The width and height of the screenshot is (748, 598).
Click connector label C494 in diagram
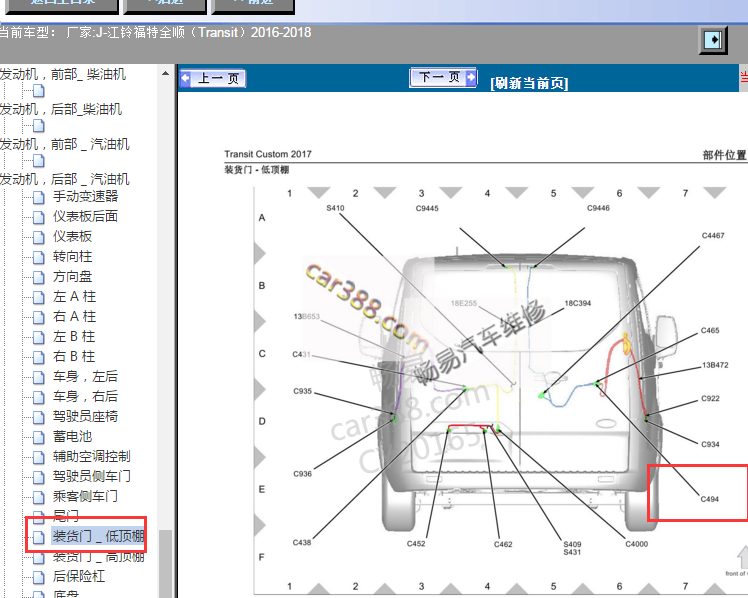point(709,499)
